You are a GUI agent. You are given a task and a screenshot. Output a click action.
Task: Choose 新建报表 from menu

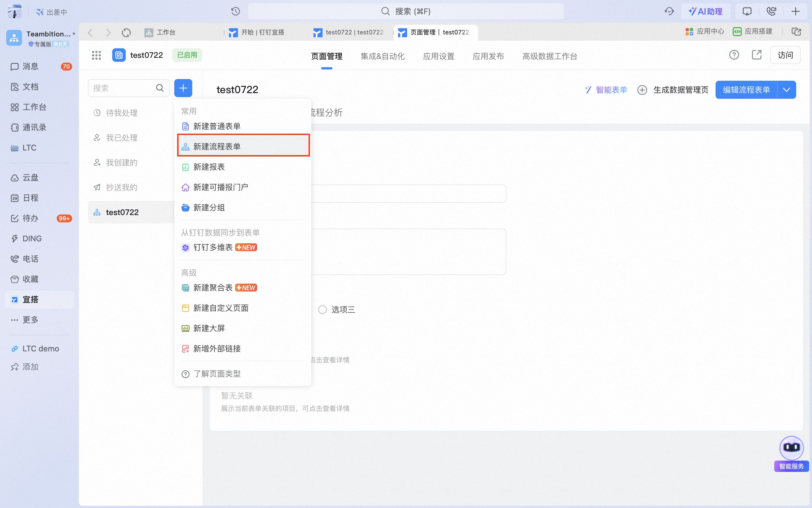tap(243, 167)
